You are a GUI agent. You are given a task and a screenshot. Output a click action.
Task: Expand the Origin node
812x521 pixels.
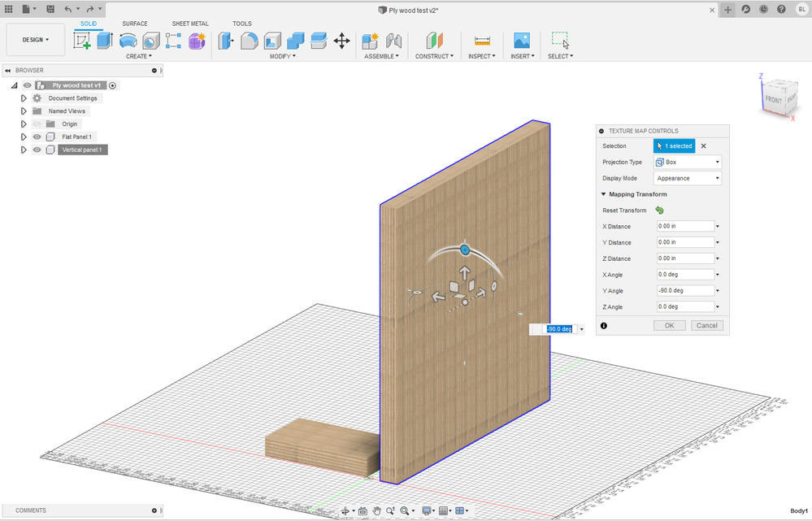[24, 124]
